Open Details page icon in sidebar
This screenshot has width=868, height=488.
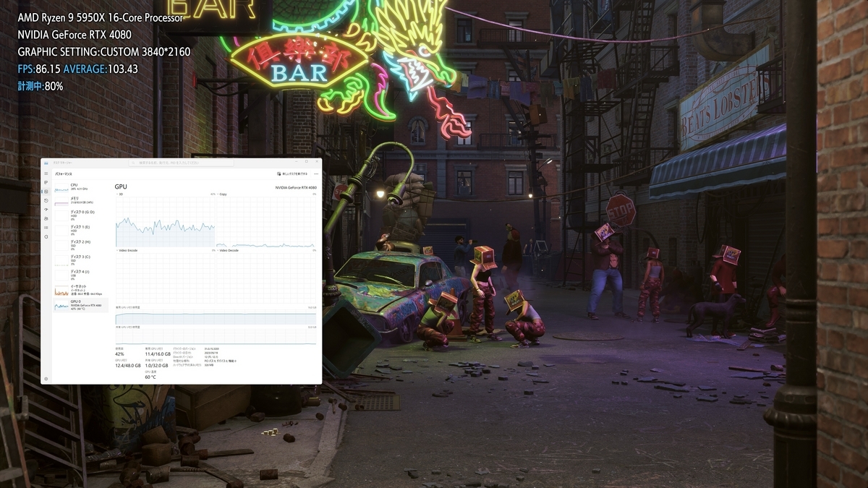[x=46, y=228]
